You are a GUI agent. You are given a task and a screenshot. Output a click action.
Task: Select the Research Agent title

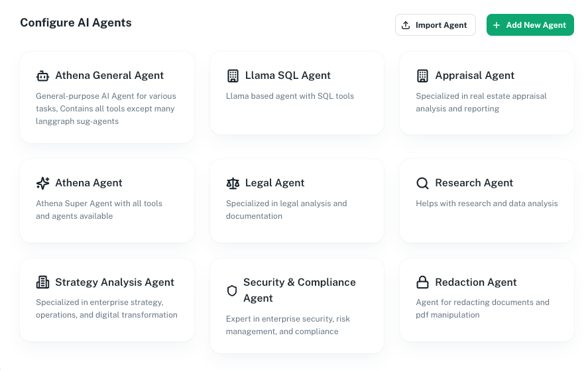[474, 183]
